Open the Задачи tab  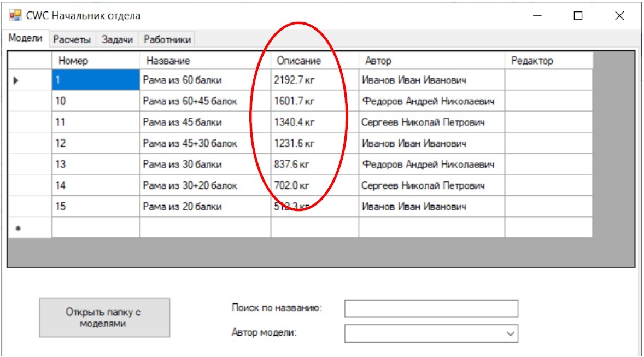[x=117, y=40]
